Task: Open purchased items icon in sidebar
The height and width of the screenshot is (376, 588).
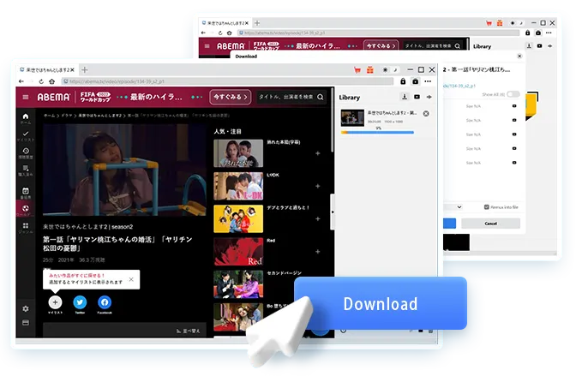Action: pyautogui.click(x=26, y=170)
